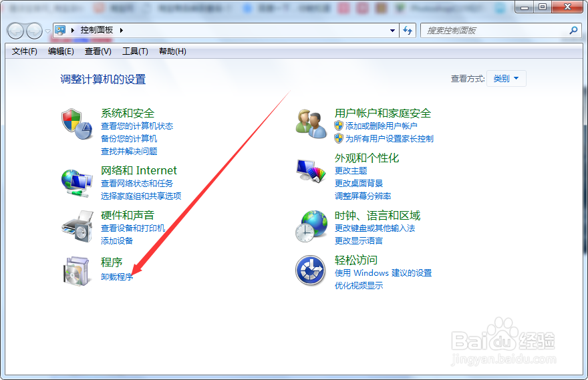Click the 更改主题 link
The width and height of the screenshot is (588, 380).
pyautogui.click(x=351, y=171)
